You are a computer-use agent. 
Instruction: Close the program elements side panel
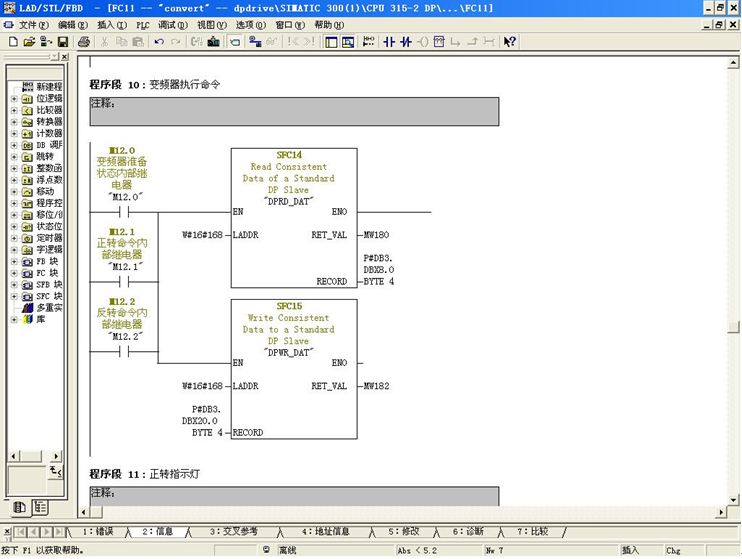65,58
